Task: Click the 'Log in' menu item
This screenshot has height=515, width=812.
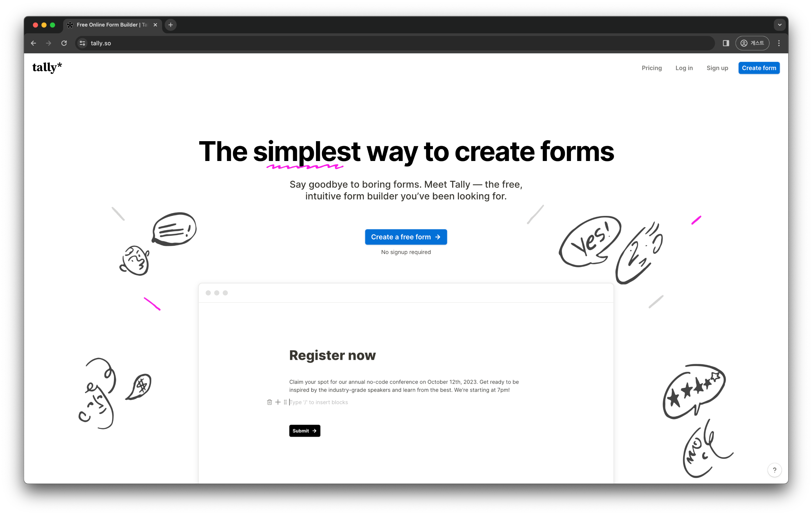Action: point(683,68)
